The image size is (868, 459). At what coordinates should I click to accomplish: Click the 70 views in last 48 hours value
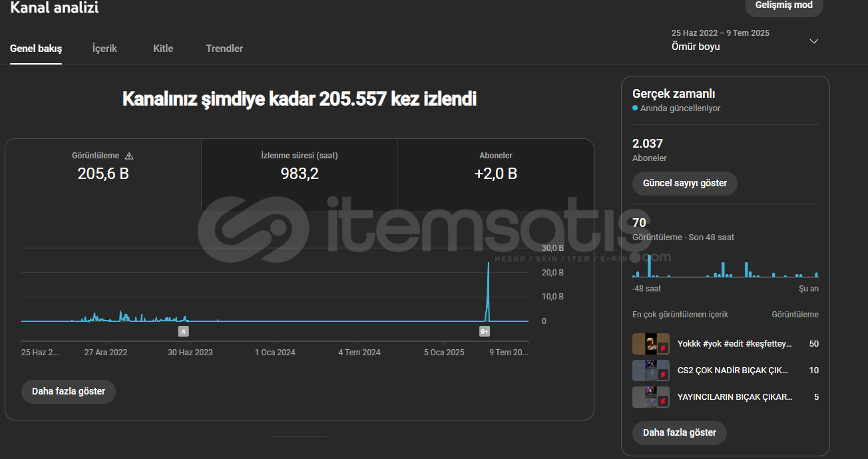click(639, 222)
